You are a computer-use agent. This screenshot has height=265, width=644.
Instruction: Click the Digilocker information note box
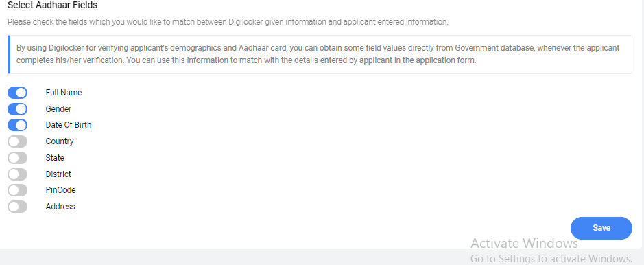pyautogui.click(x=320, y=54)
